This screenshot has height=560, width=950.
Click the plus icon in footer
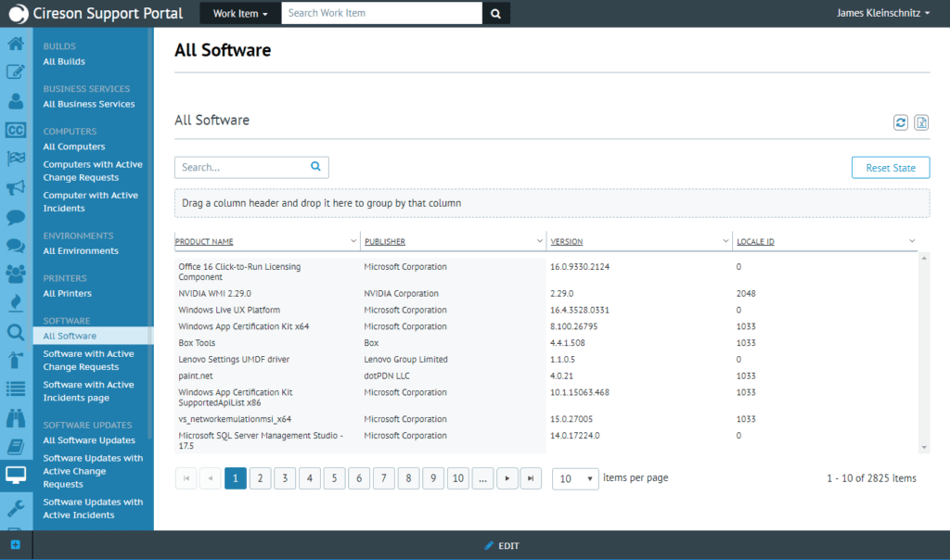pyautogui.click(x=16, y=545)
